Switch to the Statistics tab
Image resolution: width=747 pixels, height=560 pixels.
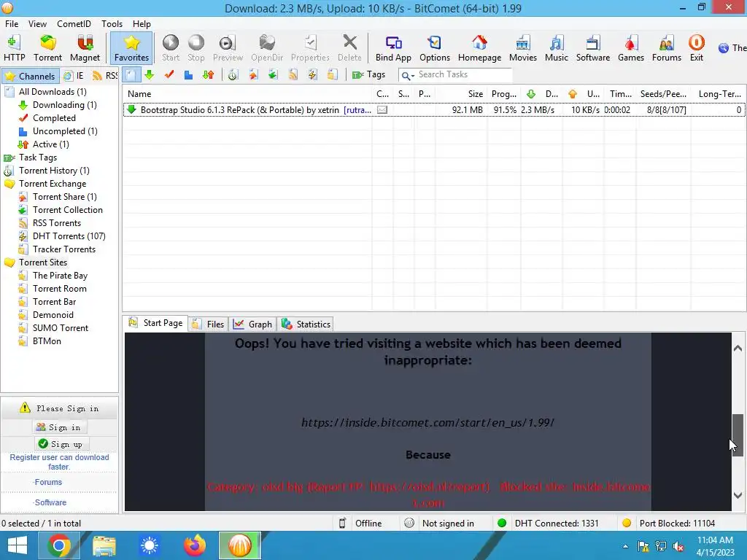click(x=306, y=324)
